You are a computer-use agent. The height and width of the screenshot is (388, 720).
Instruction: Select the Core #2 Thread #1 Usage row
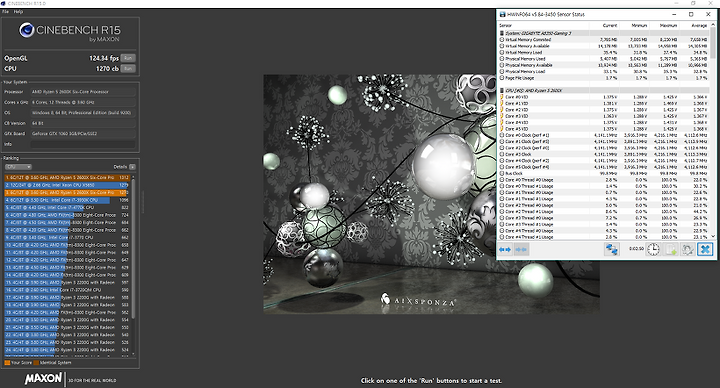point(604,212)
